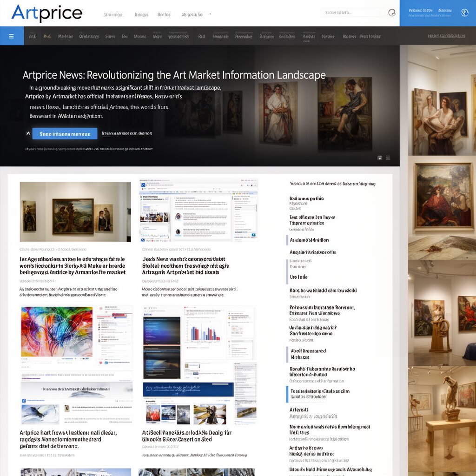
Task: Click the Artprice logo
Action: [x=47, y=13]
